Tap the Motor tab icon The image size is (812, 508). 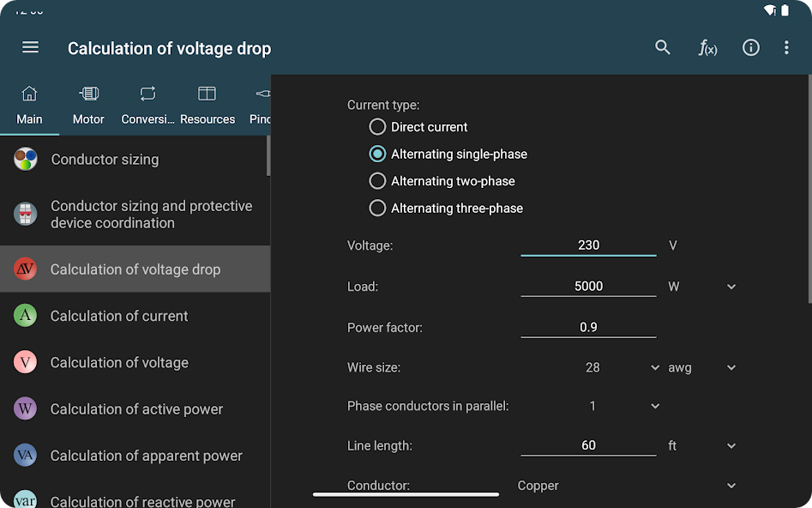click(88, 94)
